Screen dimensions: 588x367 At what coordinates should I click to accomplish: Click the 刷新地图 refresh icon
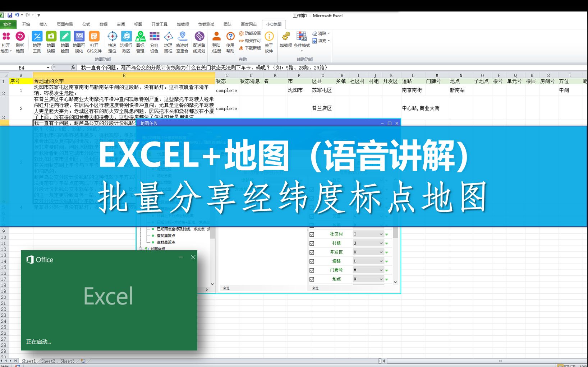[20, 42]
